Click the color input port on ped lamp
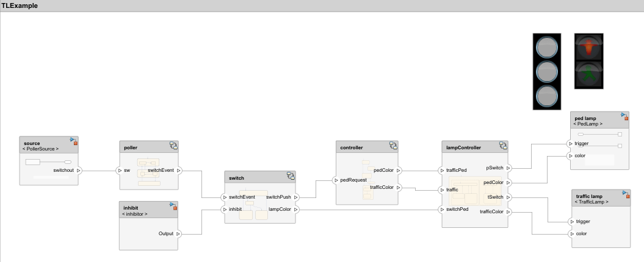 click(571, 156)
